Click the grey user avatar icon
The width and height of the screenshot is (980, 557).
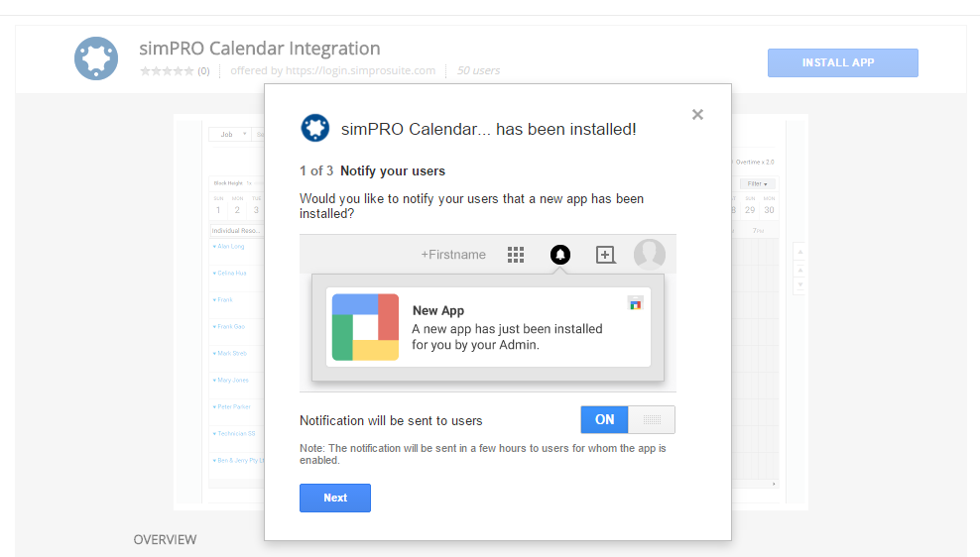[x=650, y=255]
